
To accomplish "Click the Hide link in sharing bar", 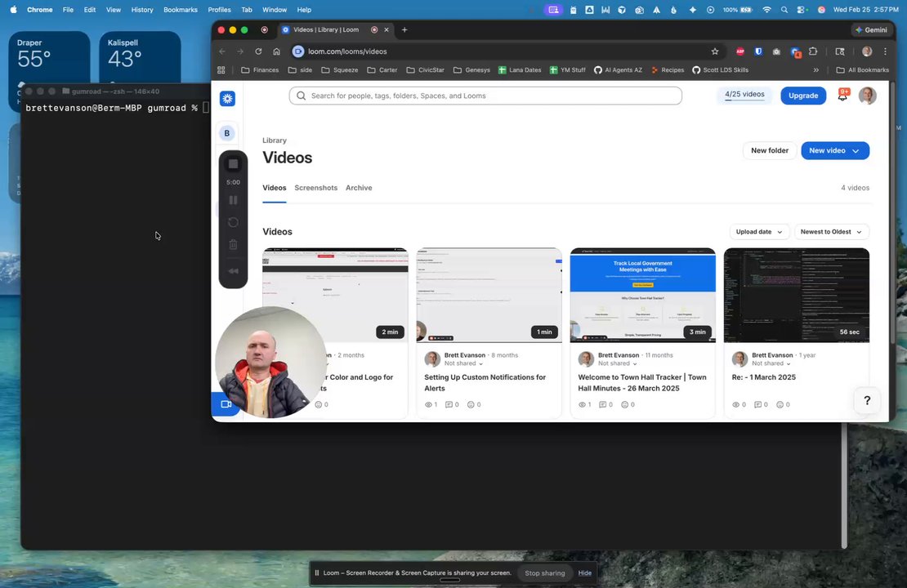I will (585, 573).
